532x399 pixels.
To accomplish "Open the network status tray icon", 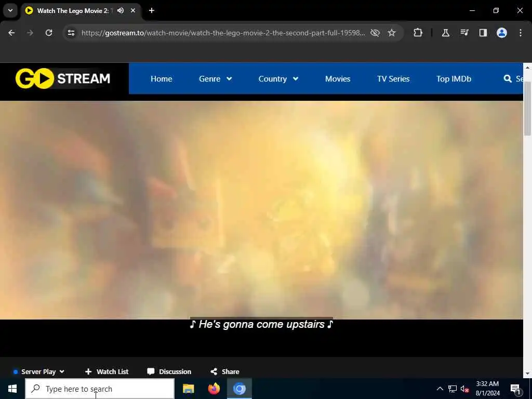I will click(453, 389).
